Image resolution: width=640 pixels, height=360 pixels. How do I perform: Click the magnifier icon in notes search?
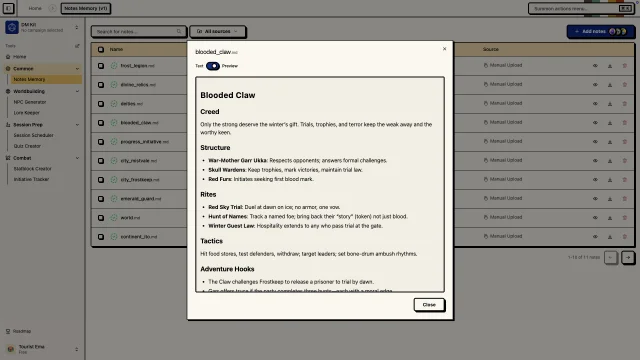coord(179,31)
